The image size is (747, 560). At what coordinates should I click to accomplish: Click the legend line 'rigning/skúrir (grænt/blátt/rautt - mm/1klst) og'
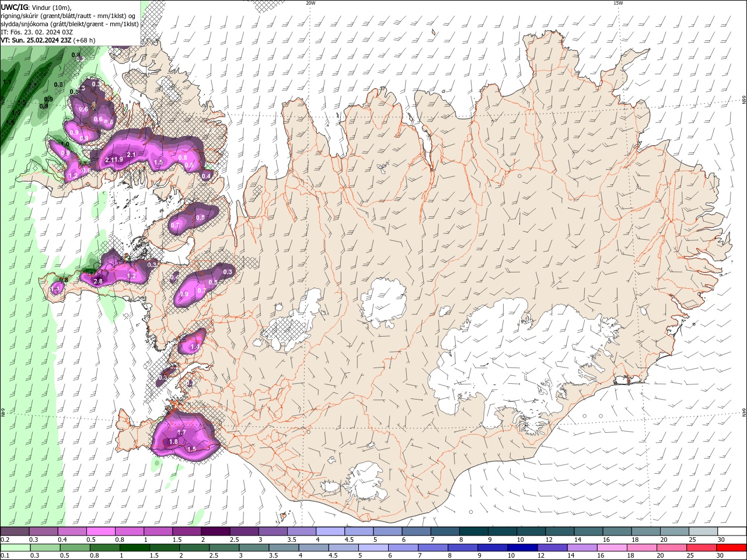69,16
